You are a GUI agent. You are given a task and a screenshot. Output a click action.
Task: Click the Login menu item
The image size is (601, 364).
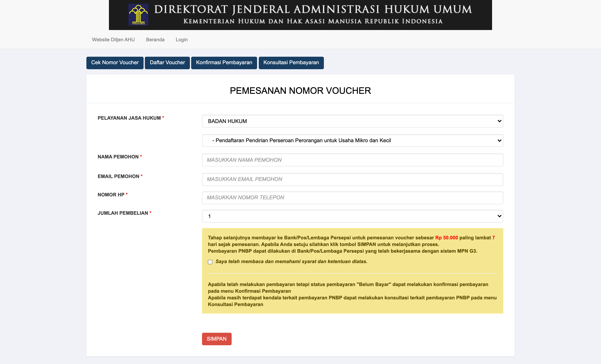[182, 39]
